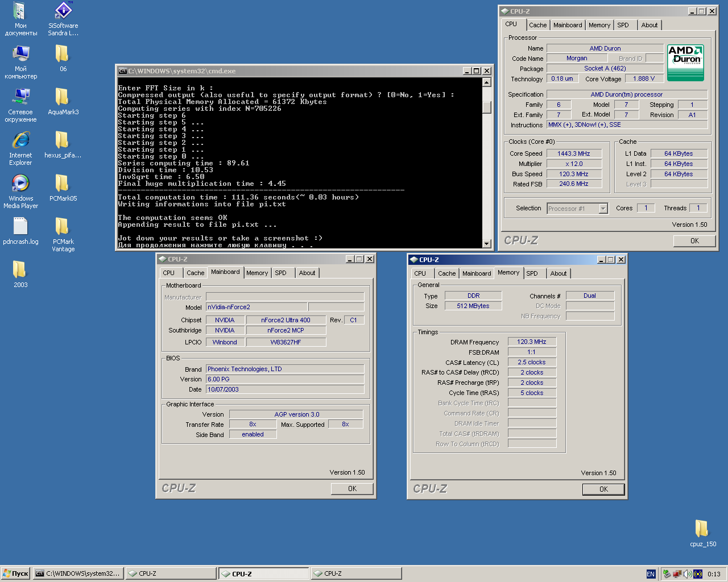Activate the first CPU-Z taskbar button
The height and width of the screenshot is (582, 728).
170,573
